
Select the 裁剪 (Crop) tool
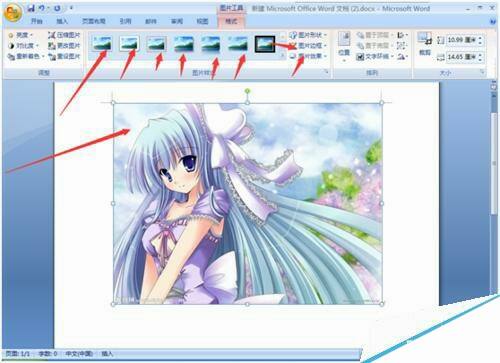(425, 43)
